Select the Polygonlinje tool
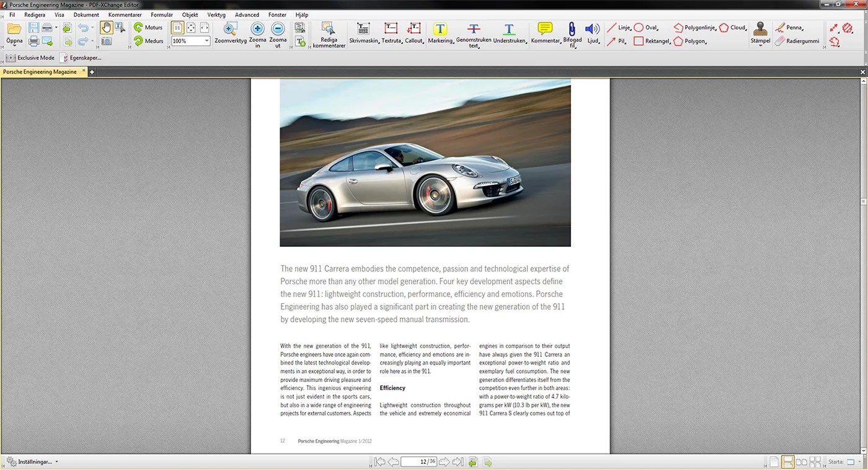The height and width of the screenshot is (470, 868). click(695, 28)
